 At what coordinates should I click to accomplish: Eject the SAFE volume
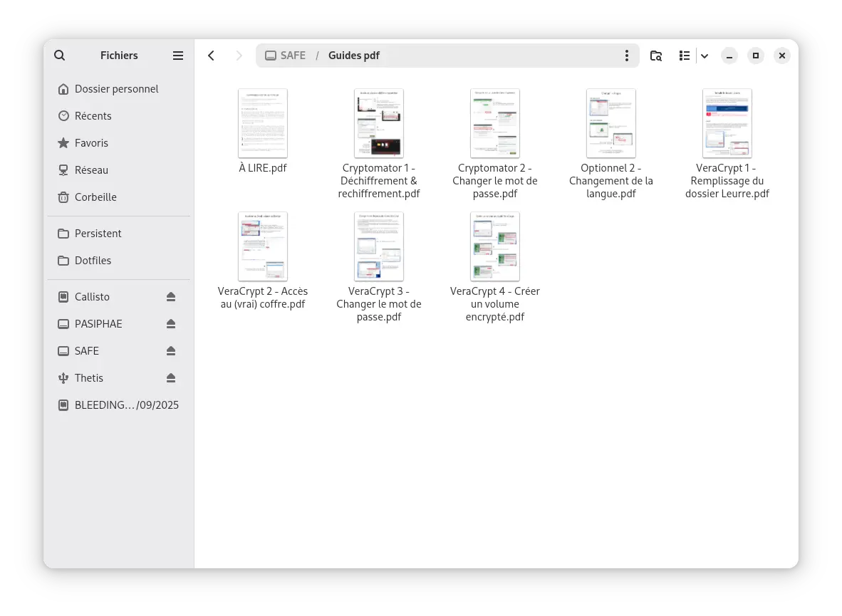171,350
